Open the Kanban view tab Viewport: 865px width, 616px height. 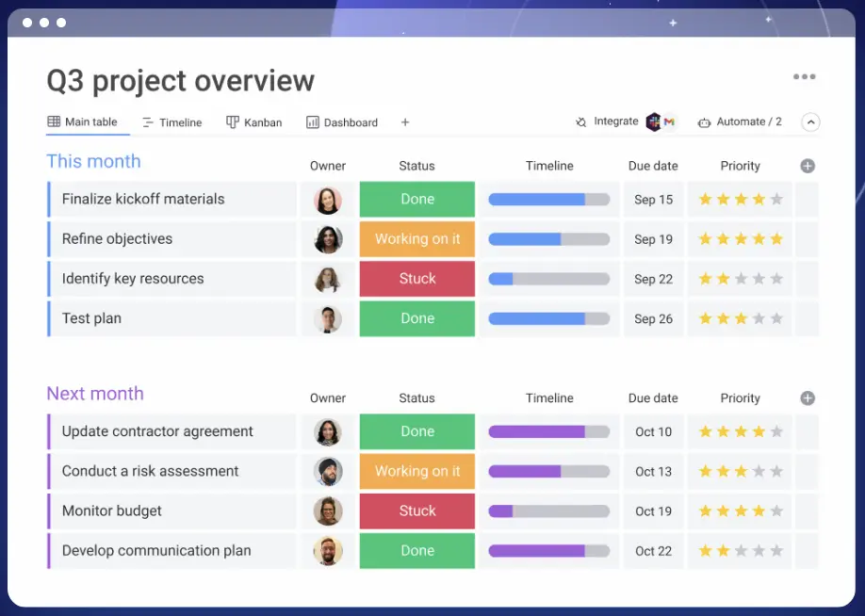pos(253,122)
